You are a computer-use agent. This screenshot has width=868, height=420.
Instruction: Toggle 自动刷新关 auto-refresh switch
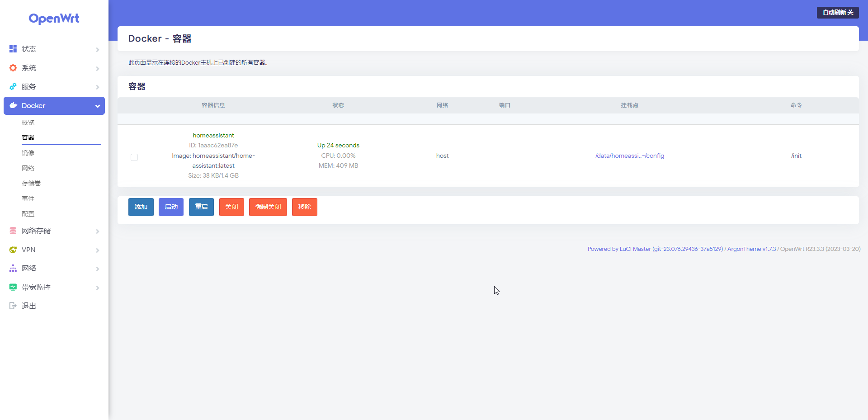pos(838,12)
